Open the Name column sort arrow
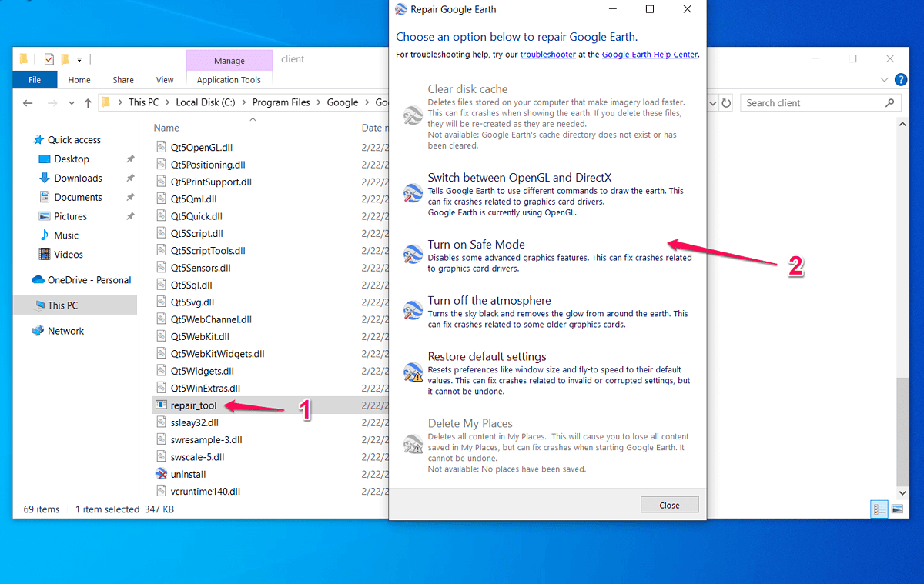Screen dimensions: 924x584 tap(252, 121)
